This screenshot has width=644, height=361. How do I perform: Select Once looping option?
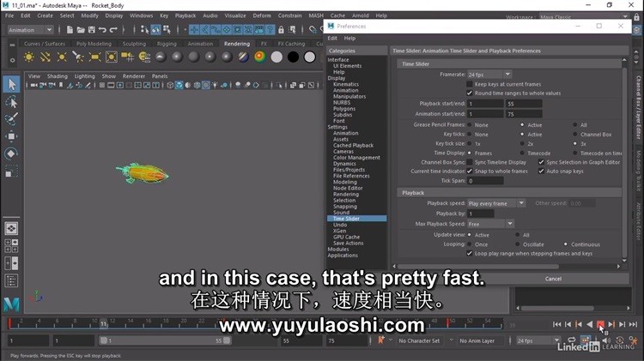(x=470, y=244)
